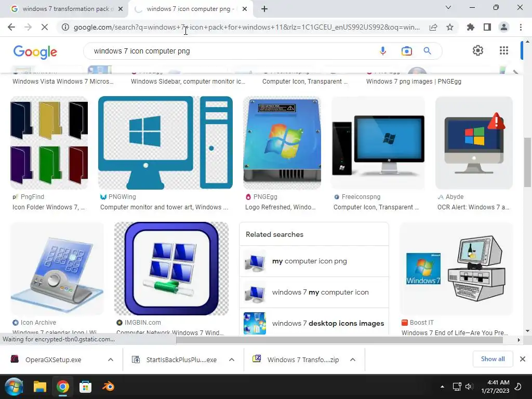Click 'Windows Sidebar, computer monitor' caption

[x=188, y=82]
